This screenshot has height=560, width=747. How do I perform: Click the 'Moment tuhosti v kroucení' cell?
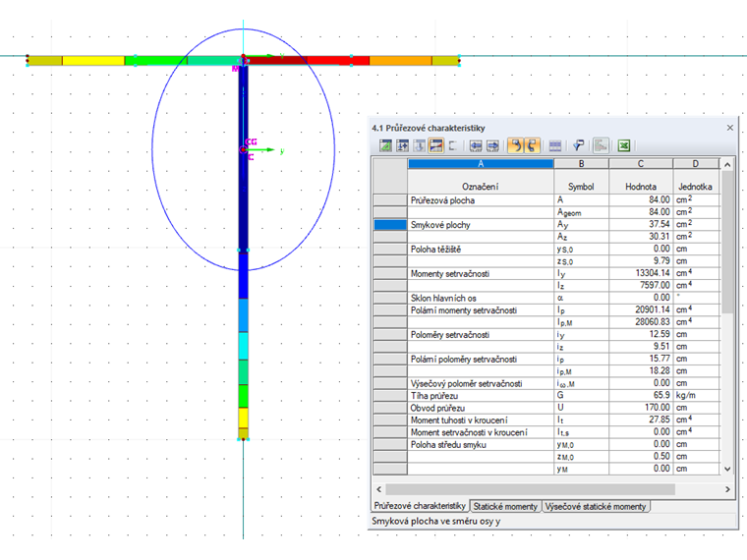tap(481, 420)
